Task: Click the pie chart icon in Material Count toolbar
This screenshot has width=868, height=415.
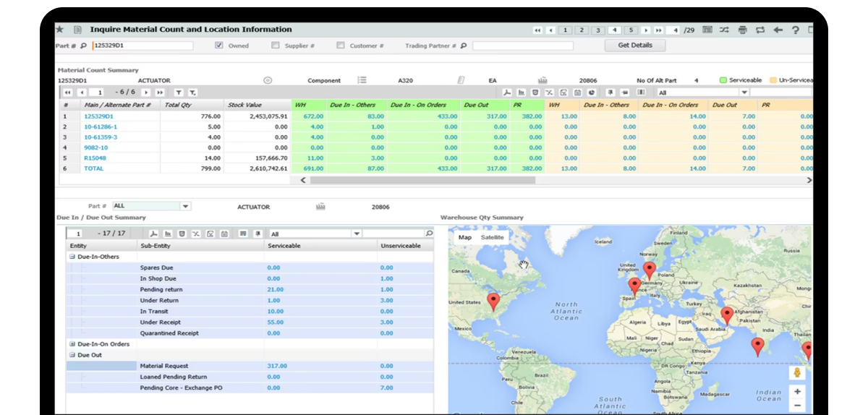Action: click(x=591, y=93)
